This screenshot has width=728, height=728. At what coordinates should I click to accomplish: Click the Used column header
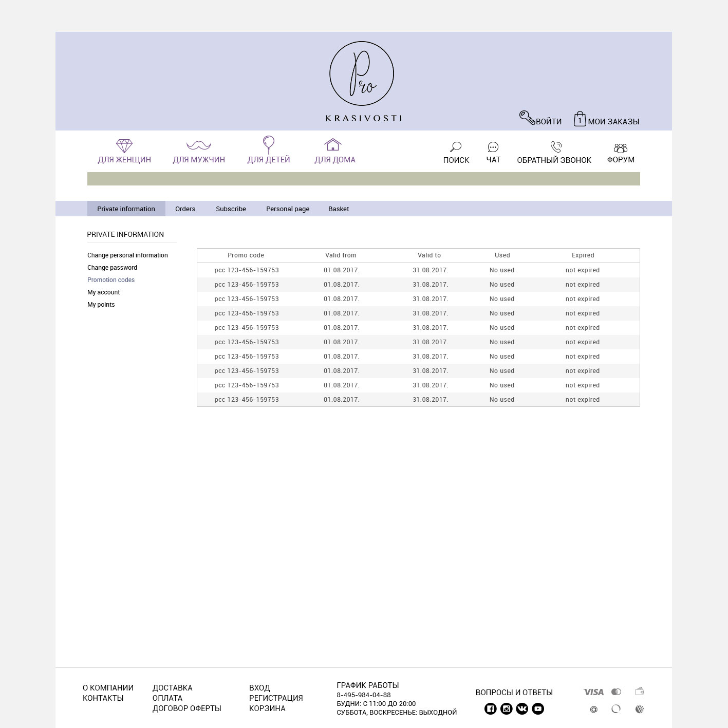click(x=502, y=255)
